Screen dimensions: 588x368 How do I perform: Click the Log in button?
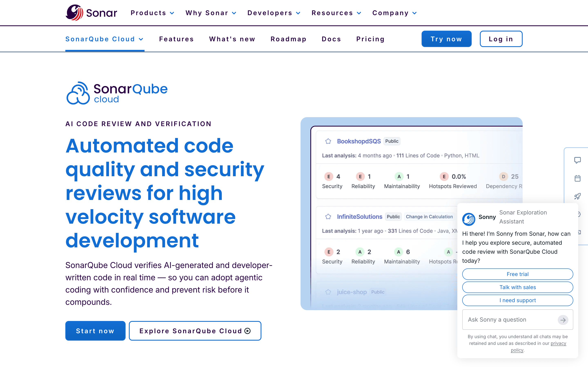[501, 39]
